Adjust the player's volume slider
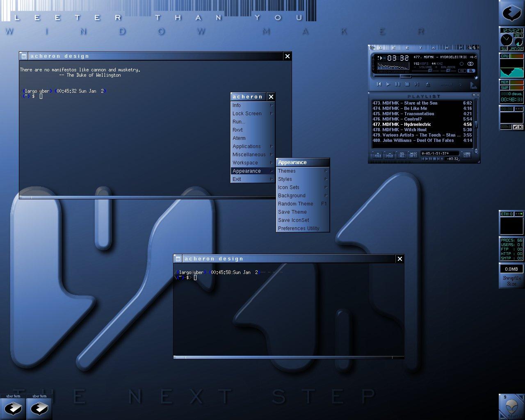Image resolution: width=525 pixels, height=420 pixels. pos(430,71)
